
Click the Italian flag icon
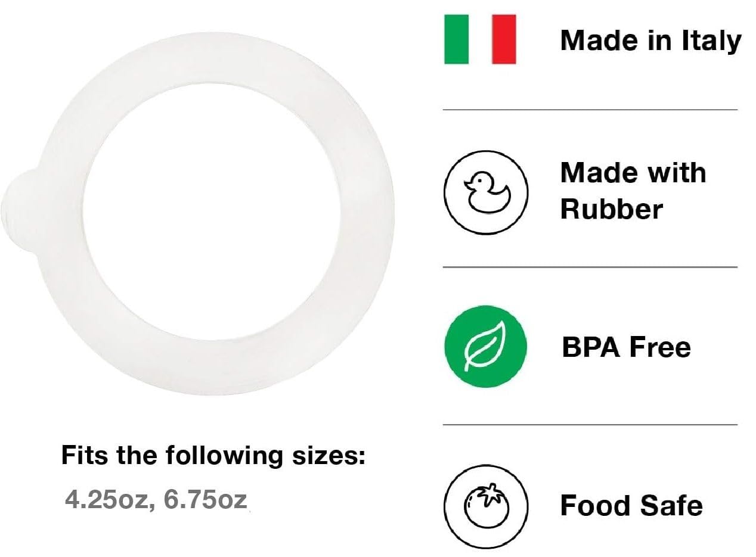pyautogui.click(x=480, y=40)
